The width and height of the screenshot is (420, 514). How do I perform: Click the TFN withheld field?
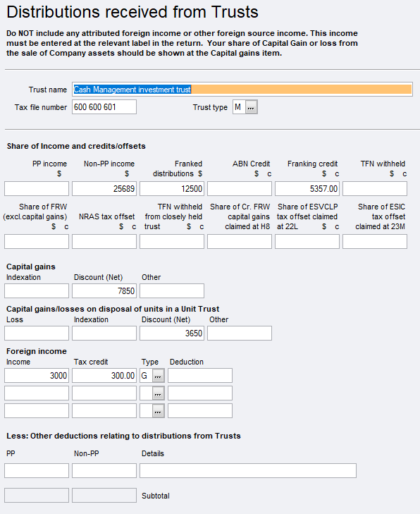coord(375,188)
